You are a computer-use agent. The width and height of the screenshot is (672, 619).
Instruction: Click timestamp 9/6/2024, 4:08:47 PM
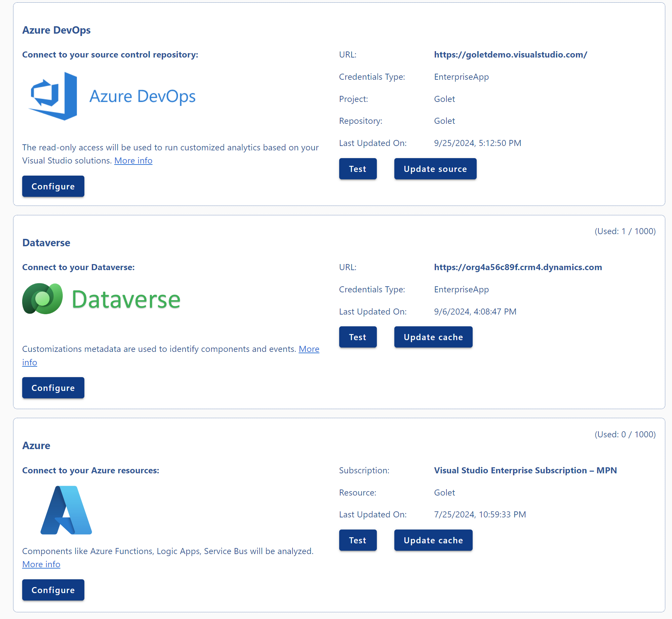(475, 312)
